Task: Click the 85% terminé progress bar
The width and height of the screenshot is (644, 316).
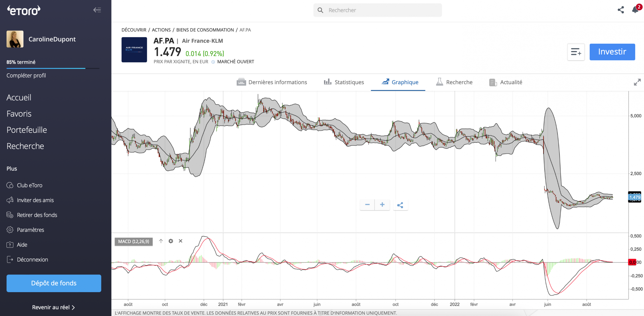Action: [x=53, y=68]
